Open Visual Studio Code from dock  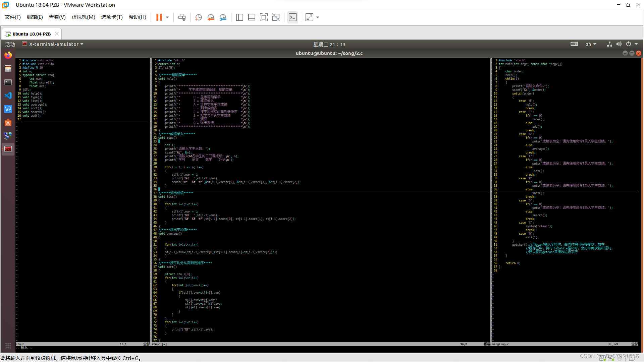point(8,96)
